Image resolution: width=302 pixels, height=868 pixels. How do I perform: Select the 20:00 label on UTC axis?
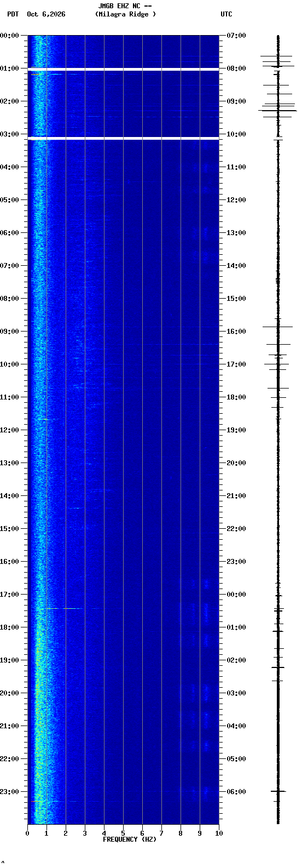pos(236,463)
